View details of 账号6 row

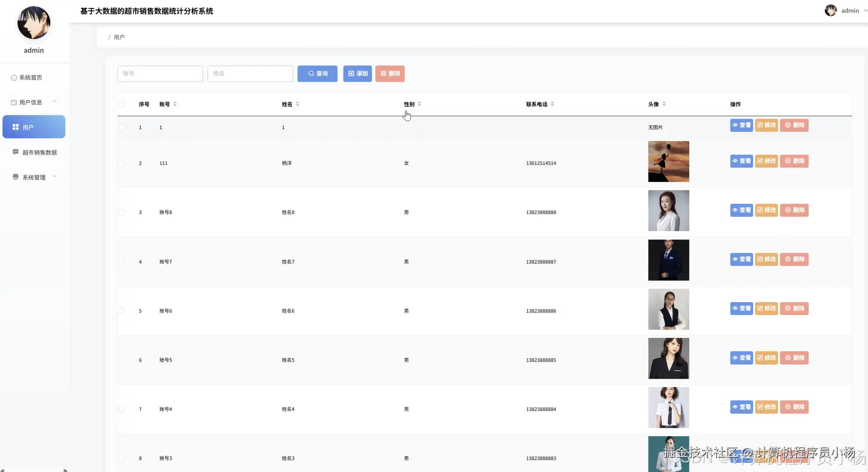pyautogui.click(x=741, y=309)
